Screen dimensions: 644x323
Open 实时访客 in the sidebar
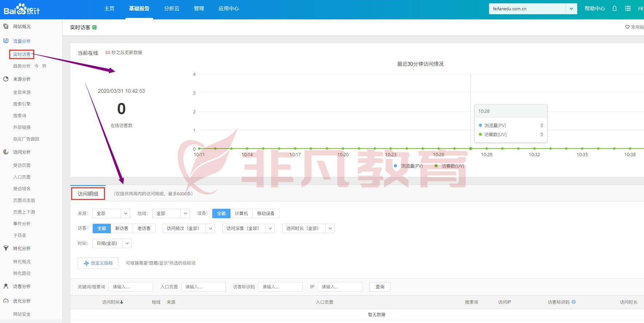[x=22, y=54]
